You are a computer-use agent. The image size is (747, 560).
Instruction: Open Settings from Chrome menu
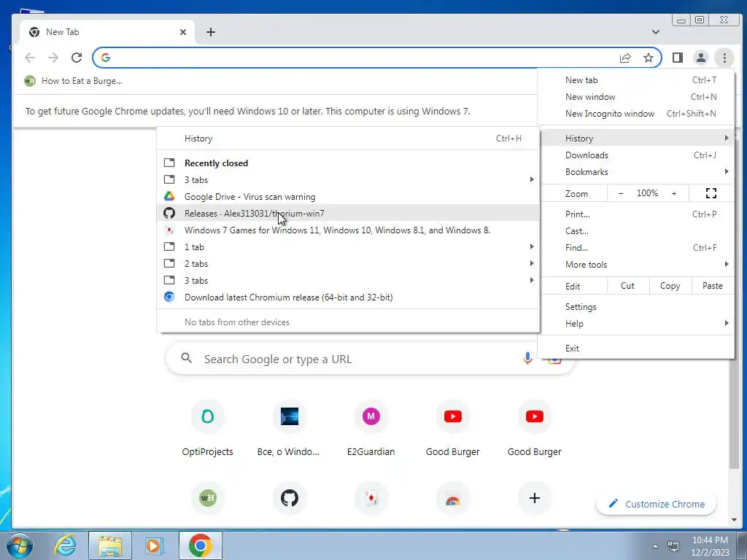point(636,307)
